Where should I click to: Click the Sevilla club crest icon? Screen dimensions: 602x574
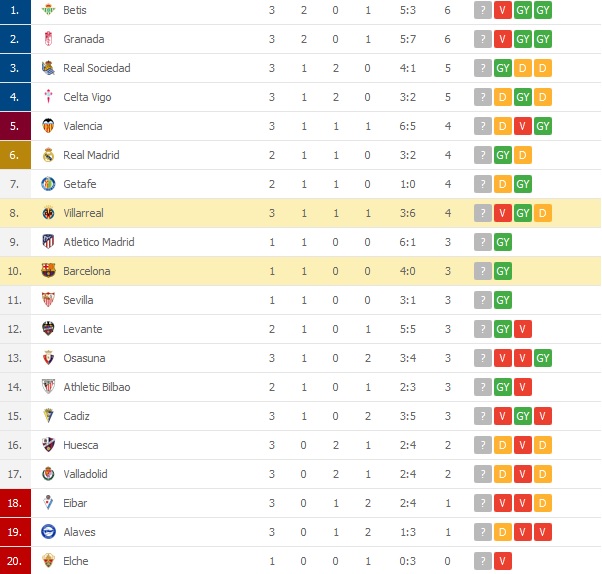pos(48,300)
